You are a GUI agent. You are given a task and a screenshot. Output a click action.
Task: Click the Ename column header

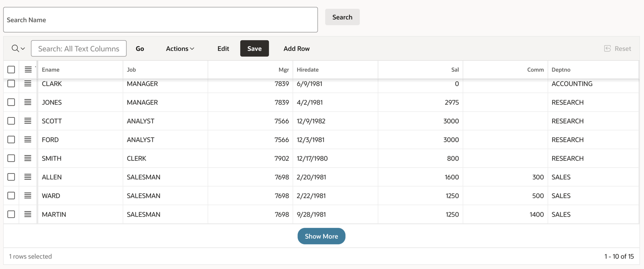51,70
